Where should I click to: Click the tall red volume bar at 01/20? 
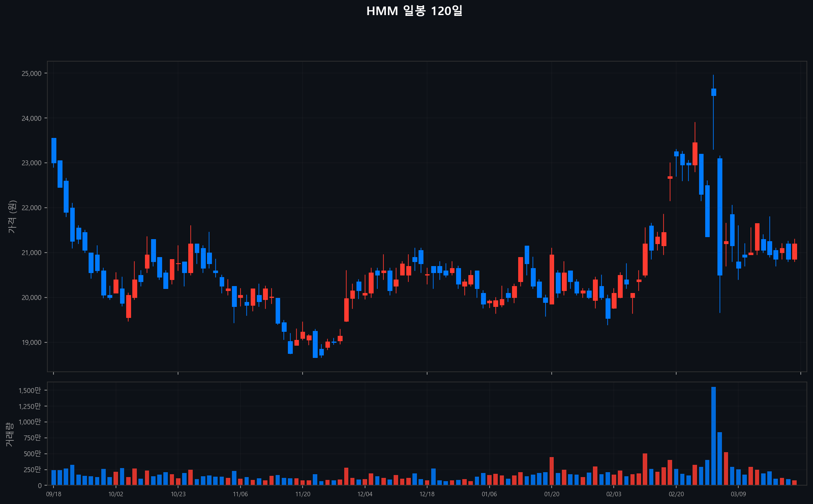click(552, 471)
